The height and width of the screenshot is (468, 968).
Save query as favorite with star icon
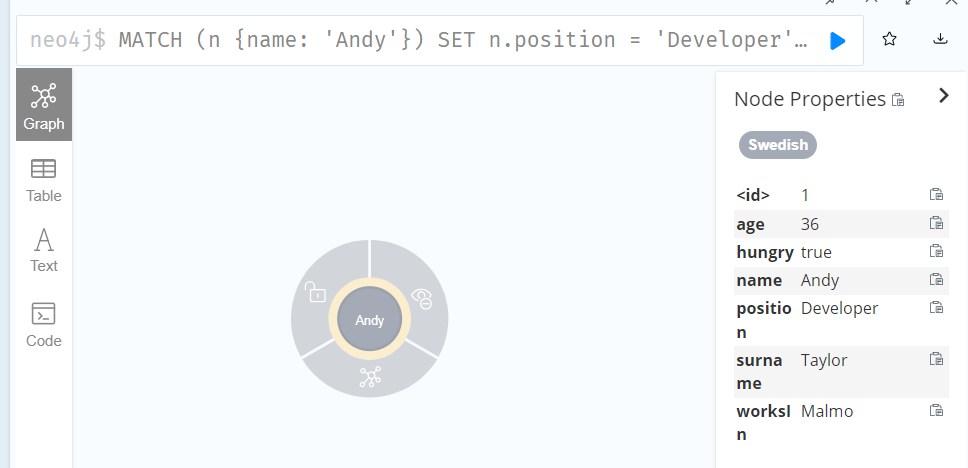(889, 40)
